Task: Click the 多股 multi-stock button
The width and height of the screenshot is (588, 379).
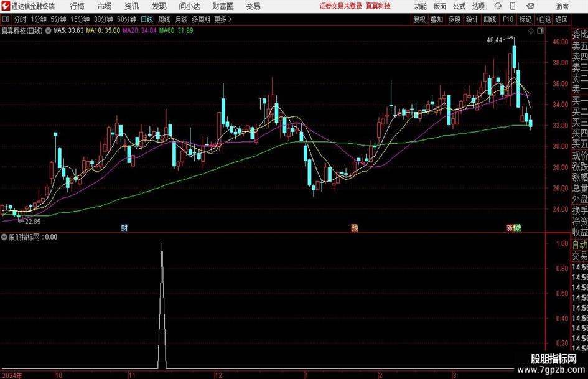Action: [454, 19]
